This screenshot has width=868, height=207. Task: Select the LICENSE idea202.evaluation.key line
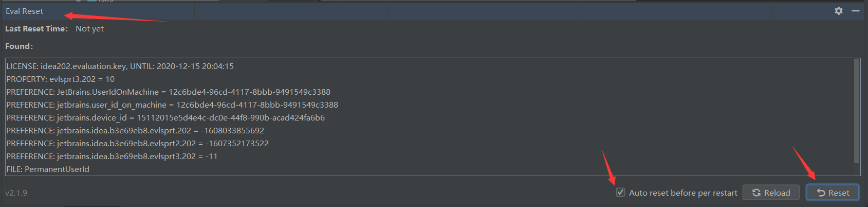point(120,66)
